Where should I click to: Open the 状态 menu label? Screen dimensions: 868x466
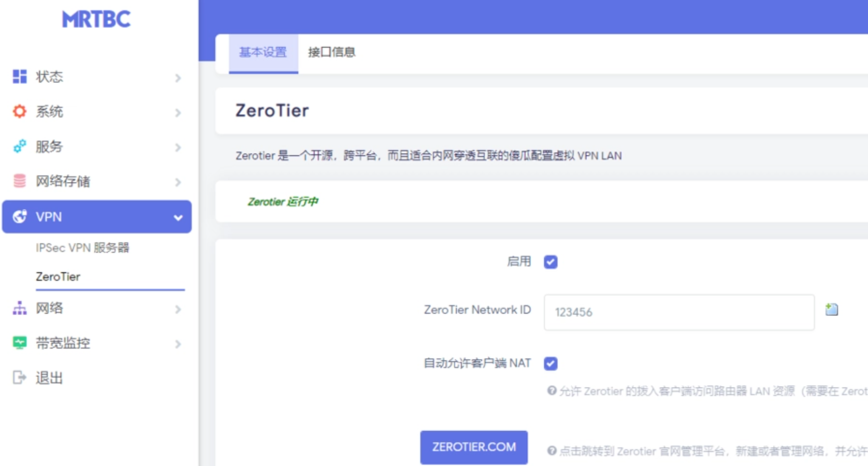pos(49,77)
